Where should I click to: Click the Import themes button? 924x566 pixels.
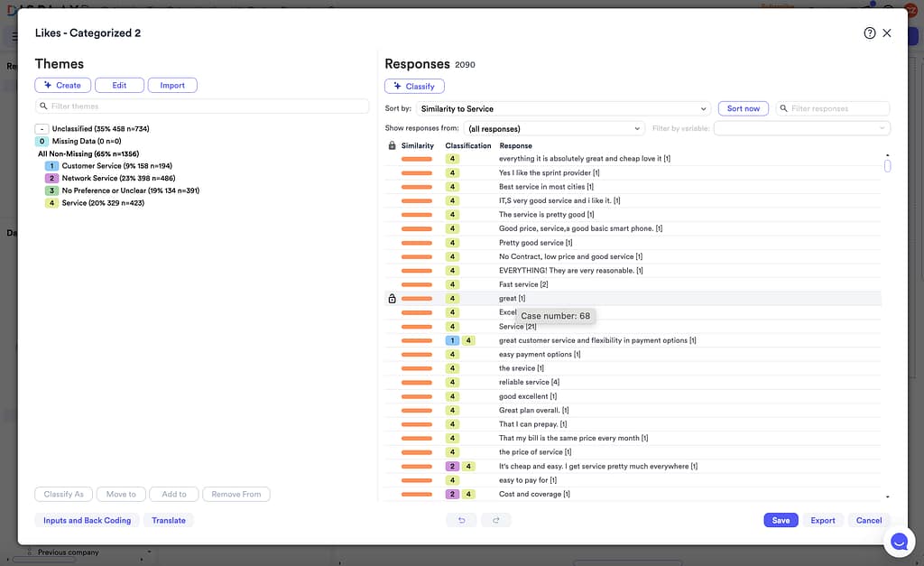click(x=172, y=86)
